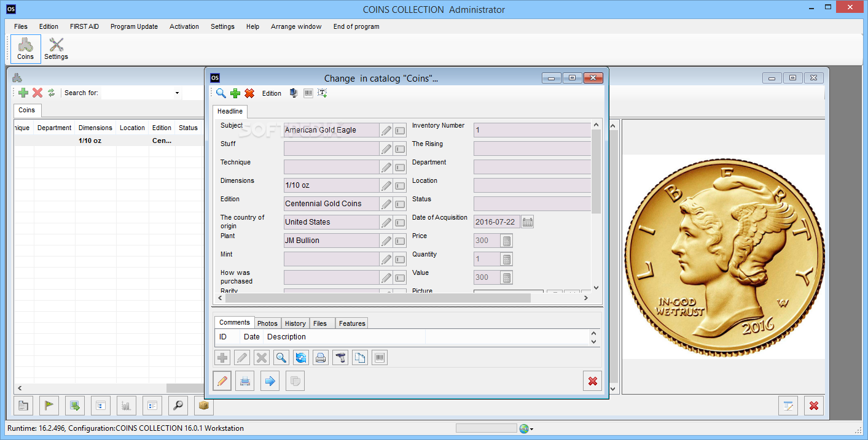Open the calculator beside the Value field
This screenshot has height=440, width=868.
[507, 277]
